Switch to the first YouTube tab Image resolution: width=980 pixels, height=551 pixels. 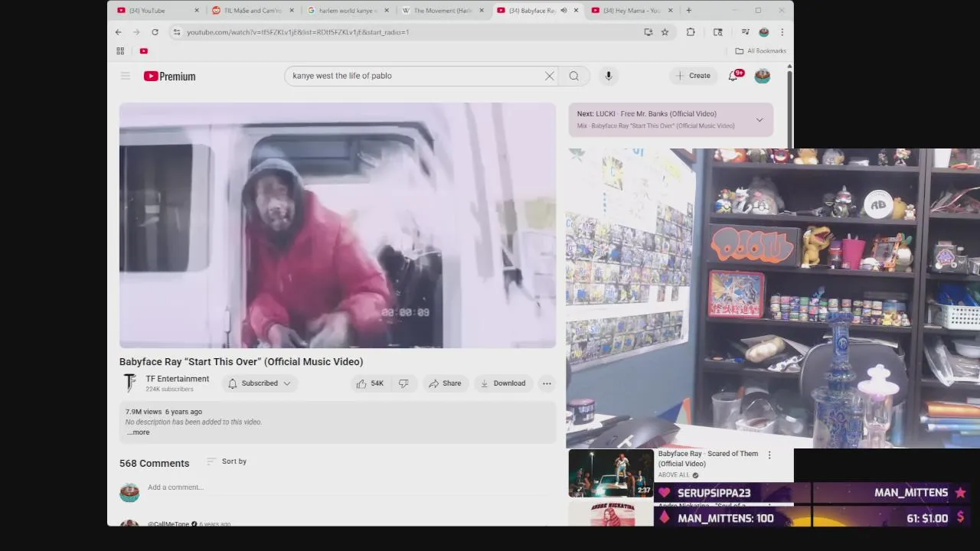click(157, 11)
